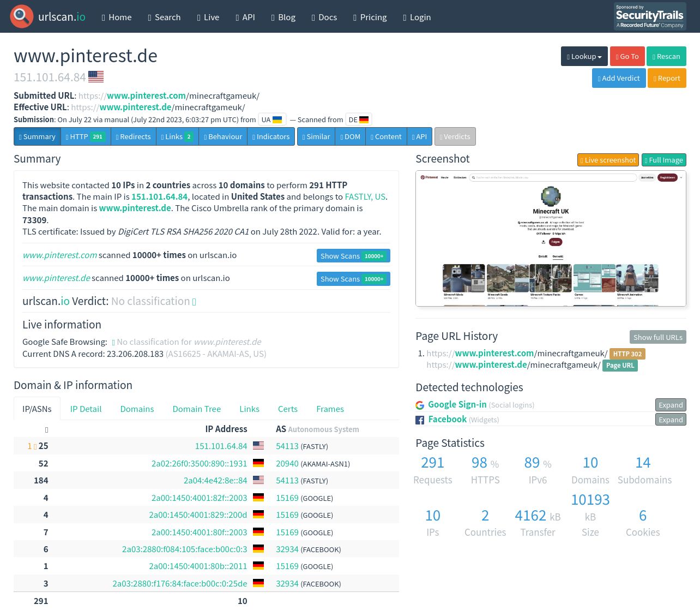Click the green Rescan button

point(666,56)
